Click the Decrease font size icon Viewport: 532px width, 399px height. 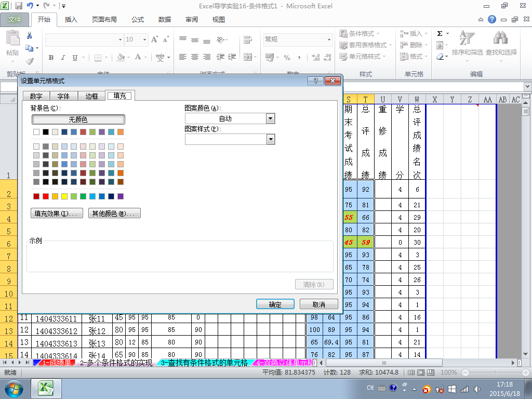166,39
